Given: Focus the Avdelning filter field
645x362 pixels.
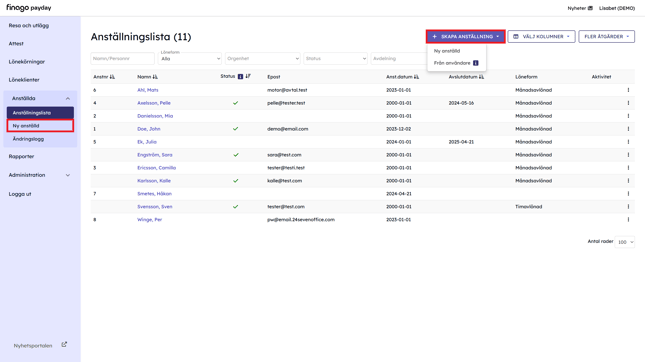Looking at the screenshot, I should (398, 58).
